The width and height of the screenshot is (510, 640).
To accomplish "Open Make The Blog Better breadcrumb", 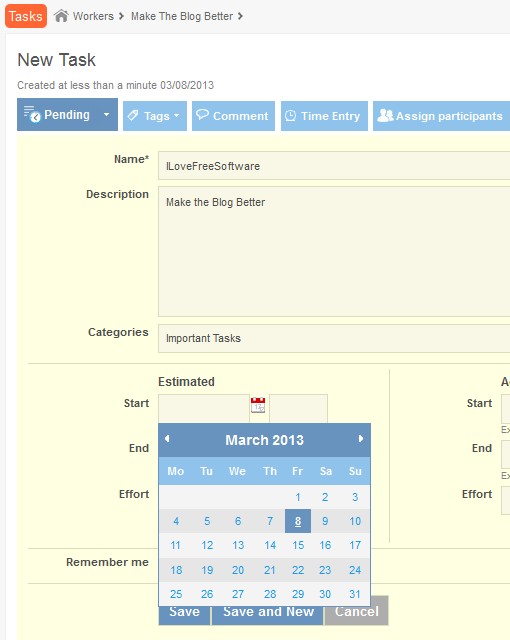I will click(x=182, y=16).
